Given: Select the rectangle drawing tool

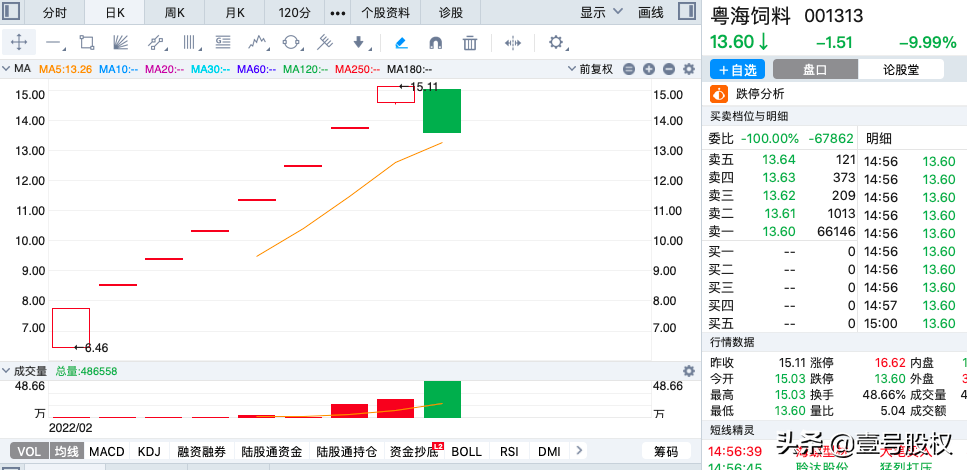Looking at the screenshot, I should click(87, 43).
